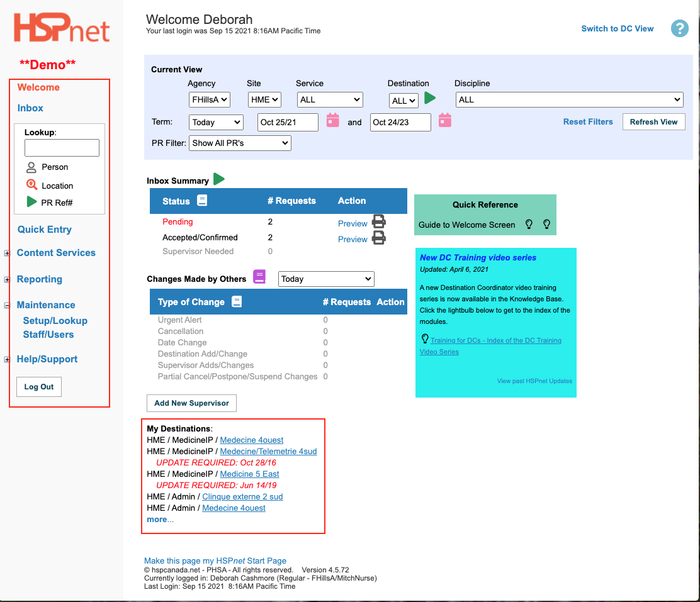The width and height of the screenshot is (700, 602).
Task: Go to Welcome in the sidebar
Action: point(38,87)
